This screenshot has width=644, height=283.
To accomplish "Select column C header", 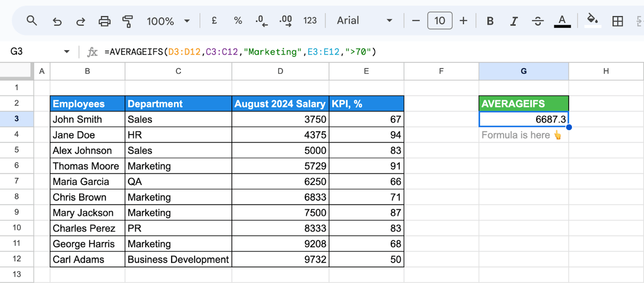I will [178, 71].
